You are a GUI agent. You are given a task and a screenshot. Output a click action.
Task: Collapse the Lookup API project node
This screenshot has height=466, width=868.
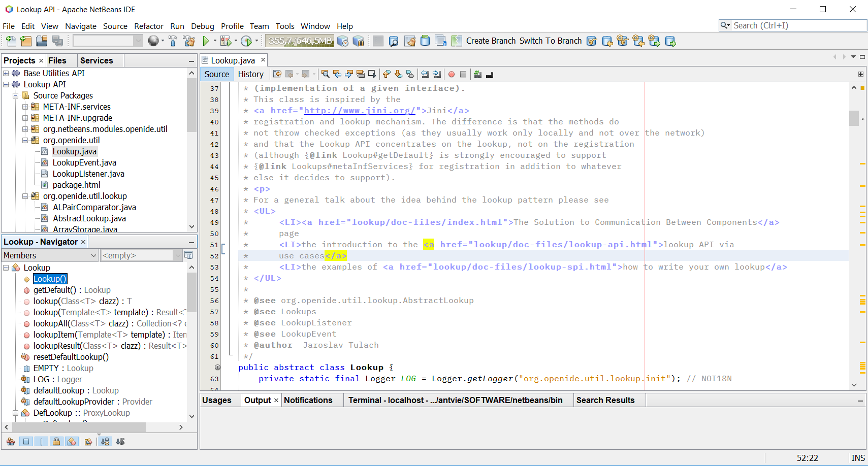(x=6, y=84)
